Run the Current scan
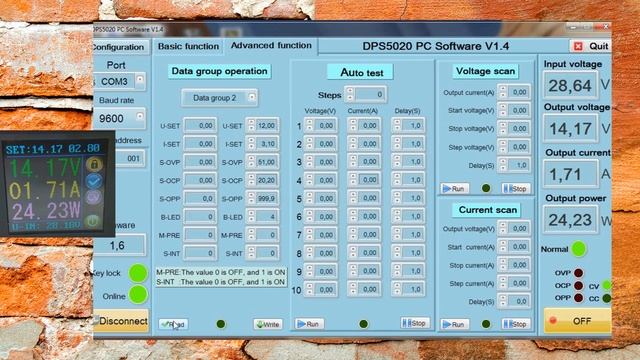 (454, 324)
